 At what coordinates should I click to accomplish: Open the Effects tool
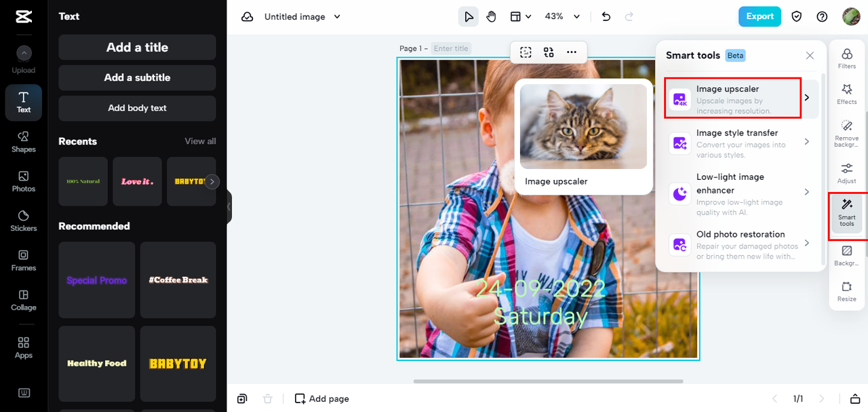(x=847, y=94)
